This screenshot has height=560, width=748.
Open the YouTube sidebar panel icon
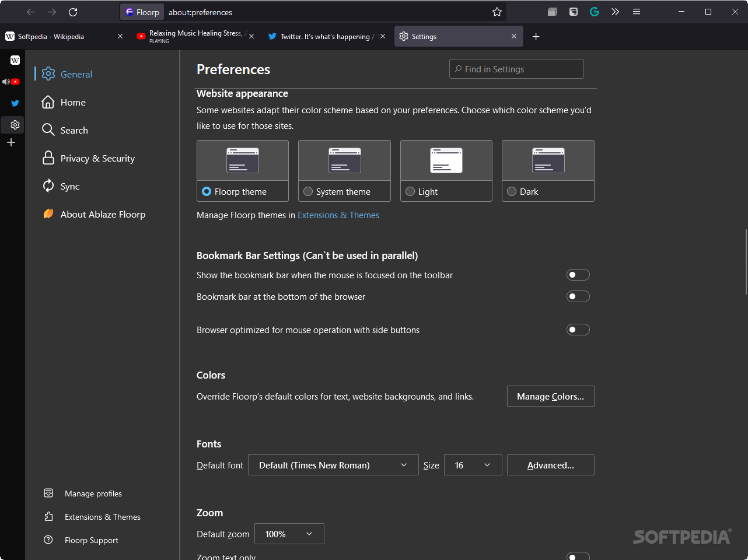point(16,82)
